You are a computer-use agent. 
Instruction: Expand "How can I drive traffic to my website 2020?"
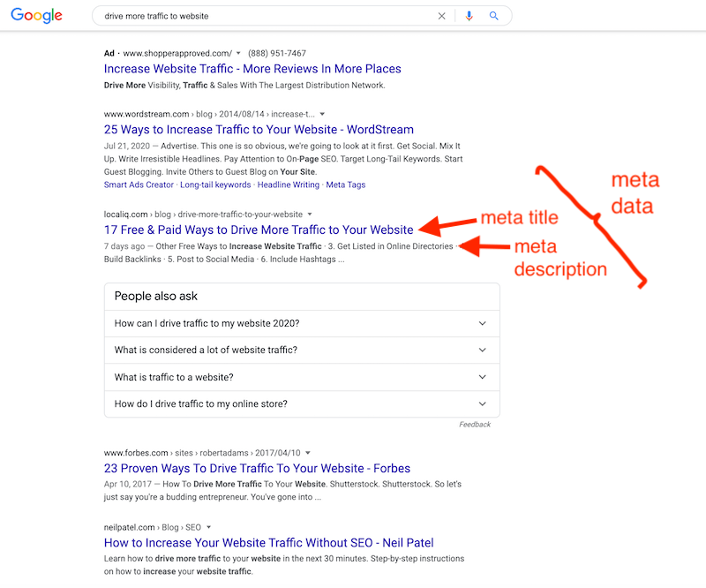[x=482, y=323]
